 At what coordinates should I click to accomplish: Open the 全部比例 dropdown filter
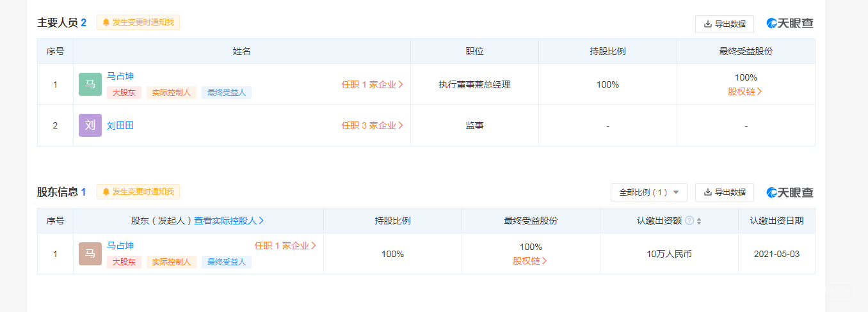(648, 192)
